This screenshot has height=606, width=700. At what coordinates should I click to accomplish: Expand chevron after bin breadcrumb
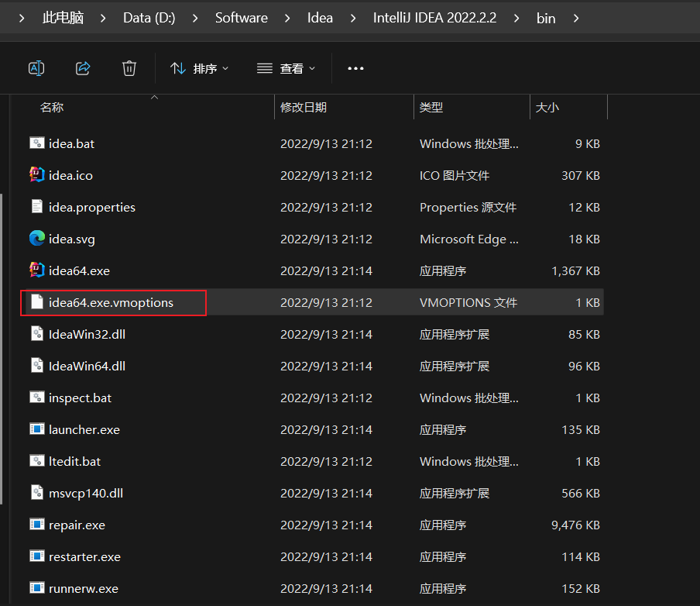(x=576, y=19)
